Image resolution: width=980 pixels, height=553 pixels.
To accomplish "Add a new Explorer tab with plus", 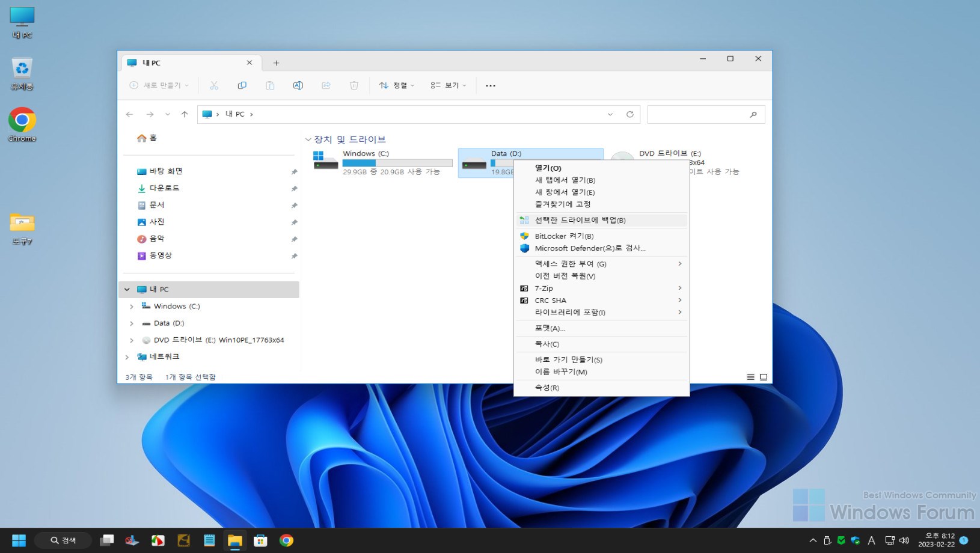I will pos(276,63).
